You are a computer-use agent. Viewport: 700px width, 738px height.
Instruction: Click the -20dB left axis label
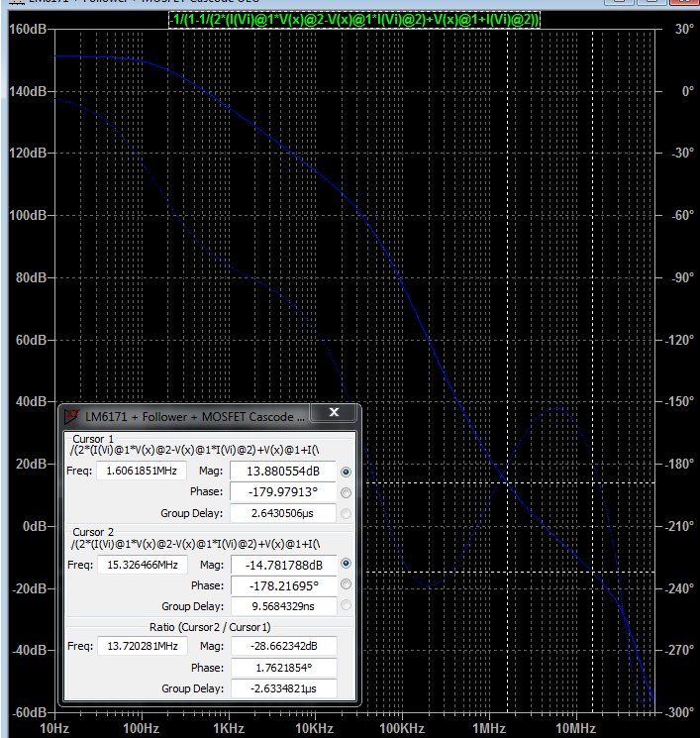[29, 588]
